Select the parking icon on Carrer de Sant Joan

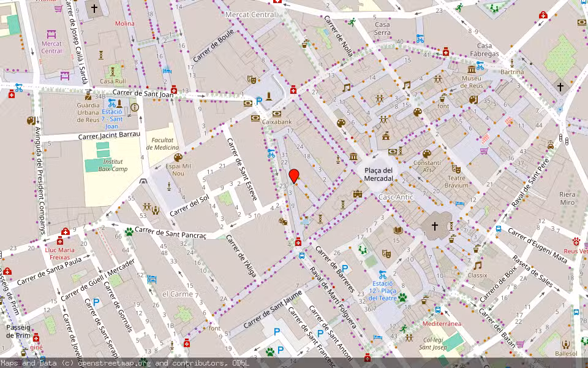pos(258,101)
